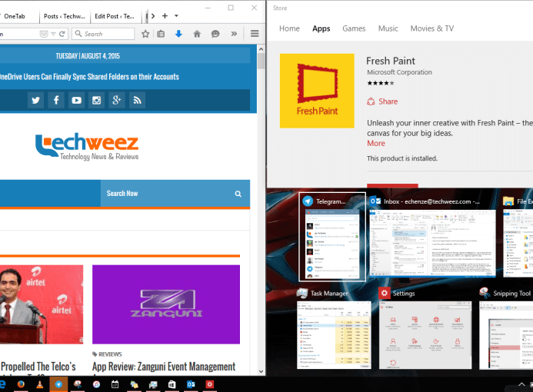Viewport: 533px width, 392px height.
Task: Switch to the Posts ‹ Techw... tab
Action: click(x=65, y=16)
